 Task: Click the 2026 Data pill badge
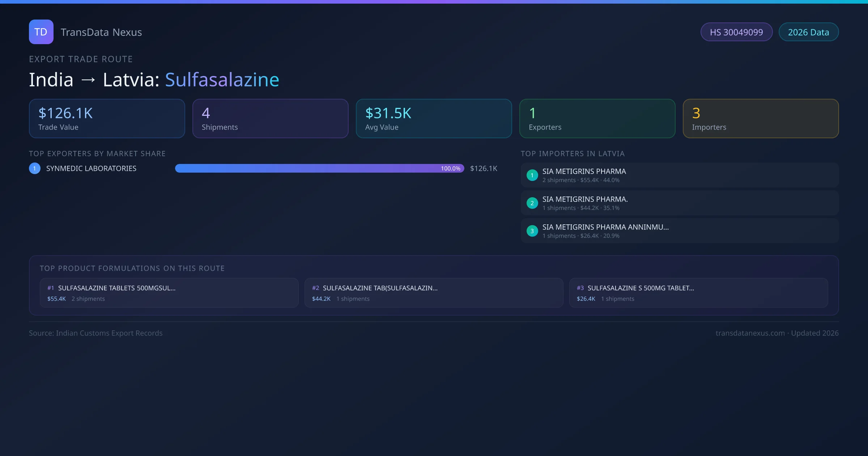click(808, 32)
